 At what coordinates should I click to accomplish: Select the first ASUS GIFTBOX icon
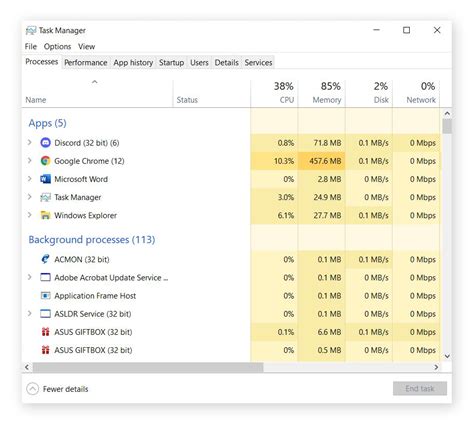pos(45,332)
